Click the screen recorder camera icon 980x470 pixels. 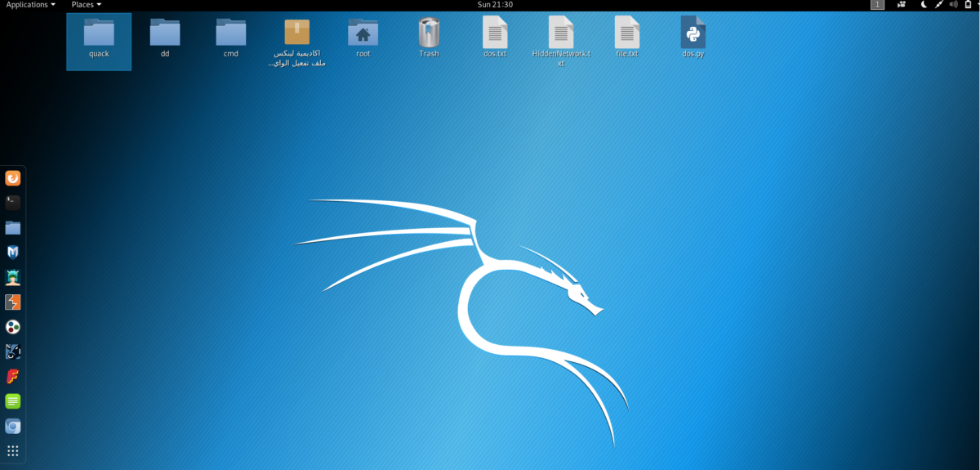click(x=902, y=5)
